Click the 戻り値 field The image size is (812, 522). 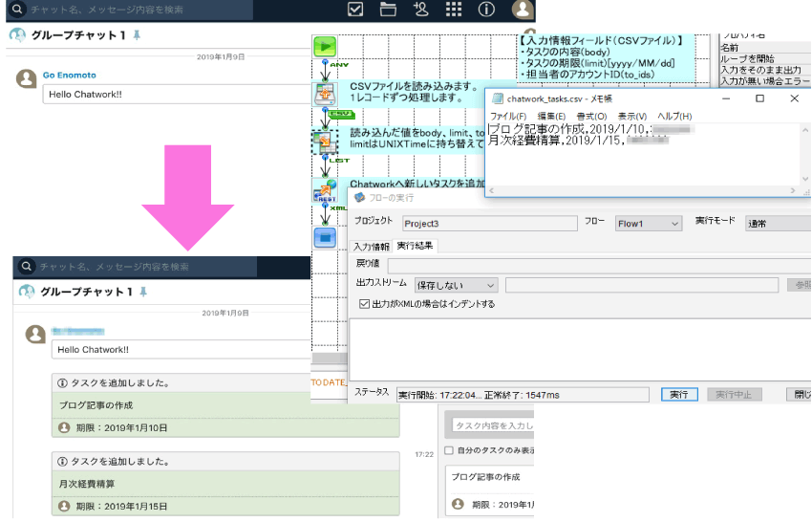coord(599,267)
